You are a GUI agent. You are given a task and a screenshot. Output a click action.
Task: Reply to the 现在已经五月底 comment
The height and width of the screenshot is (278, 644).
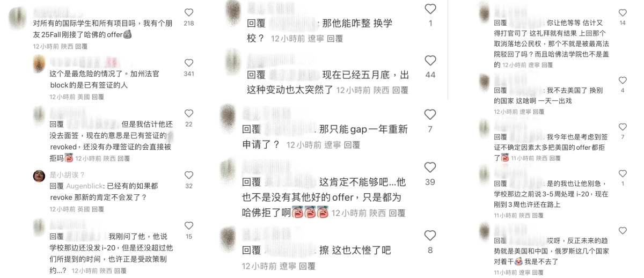[400, 90]
